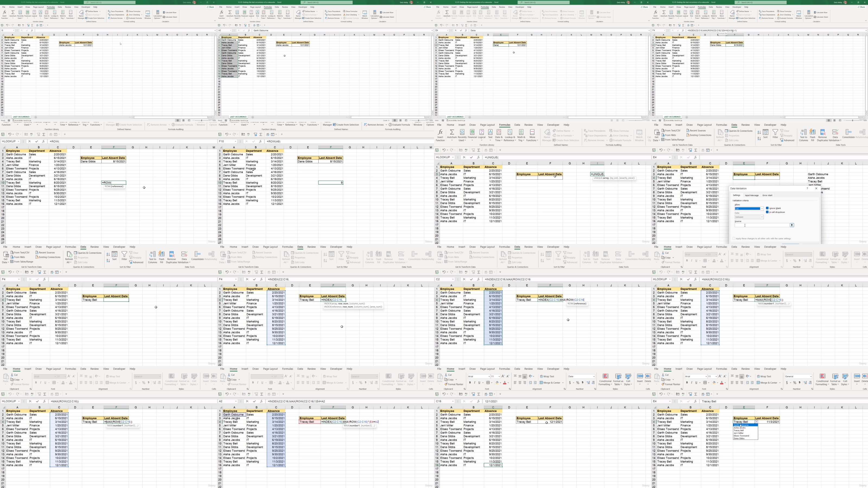Click the Source range collapse button in Data Validation
Screen dimensions: 868x488
coord(792,225)
